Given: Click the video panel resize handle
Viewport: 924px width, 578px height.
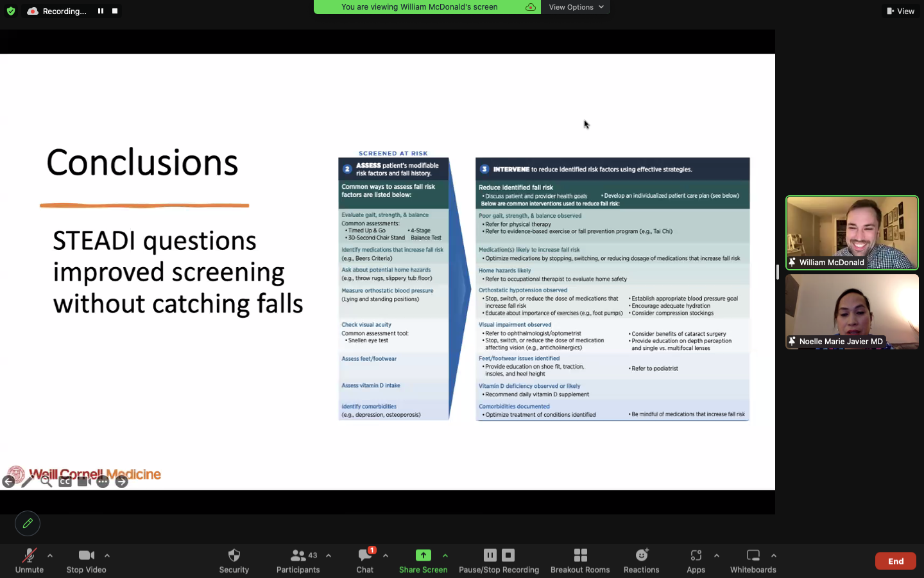Looking at the screenshot, I should [778, 272].
